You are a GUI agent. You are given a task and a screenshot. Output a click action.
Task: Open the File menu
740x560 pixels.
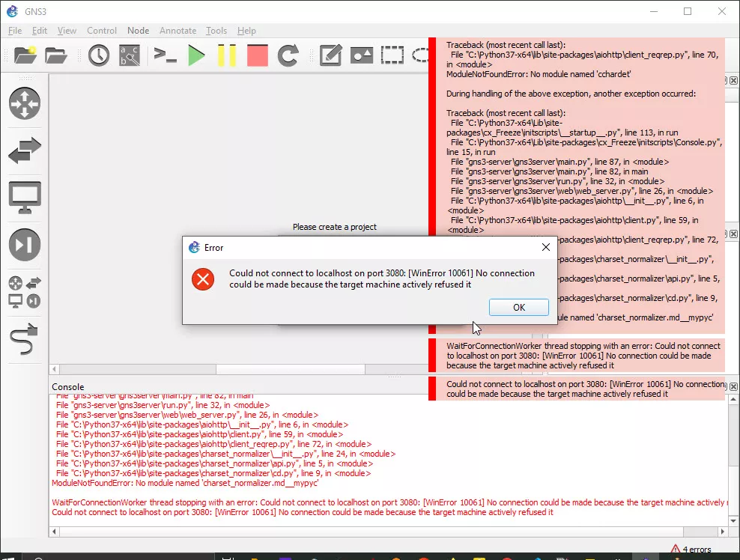[15, 31]
